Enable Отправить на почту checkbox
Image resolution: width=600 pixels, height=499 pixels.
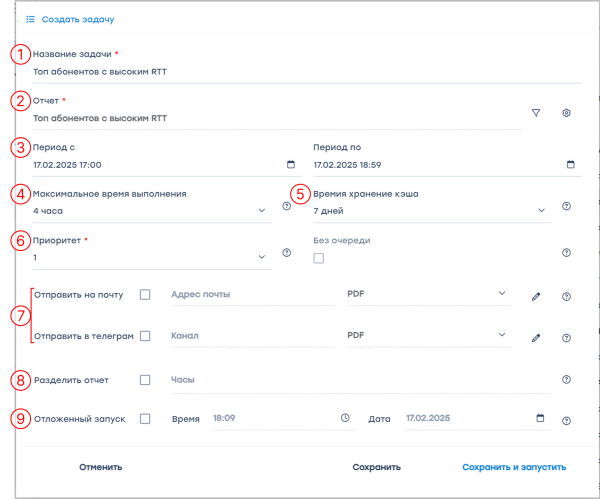[x=145, y=295]
